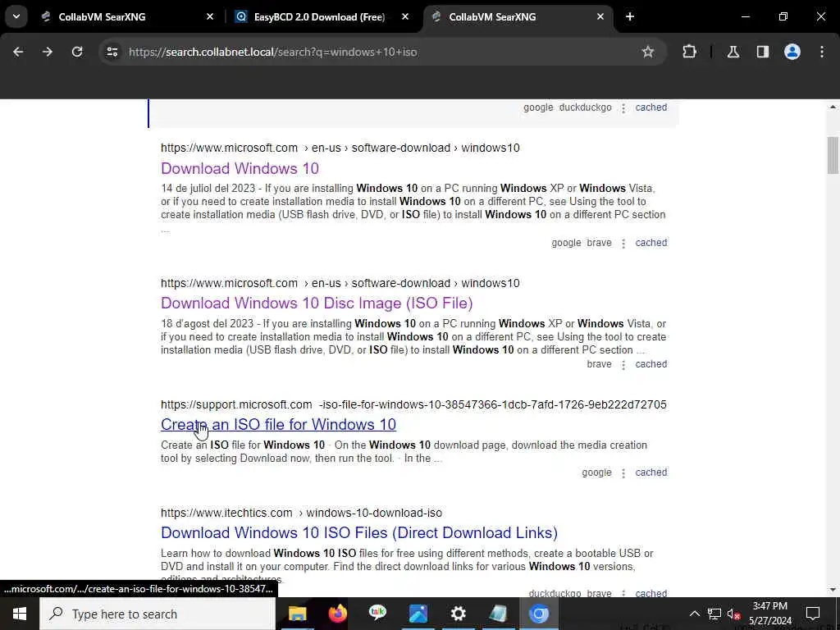The image size is (840, 630).
Task: Expand options dots in topmost result row
Action: pyautogui.click(x=623, y=108)
